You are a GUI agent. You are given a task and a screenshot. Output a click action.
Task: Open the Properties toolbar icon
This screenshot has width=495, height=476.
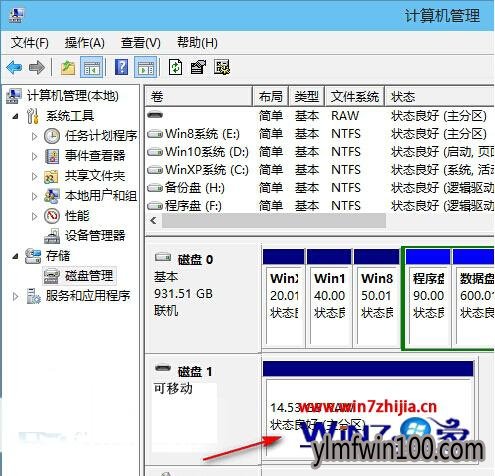pyautogui.click(x=198, y=67)
